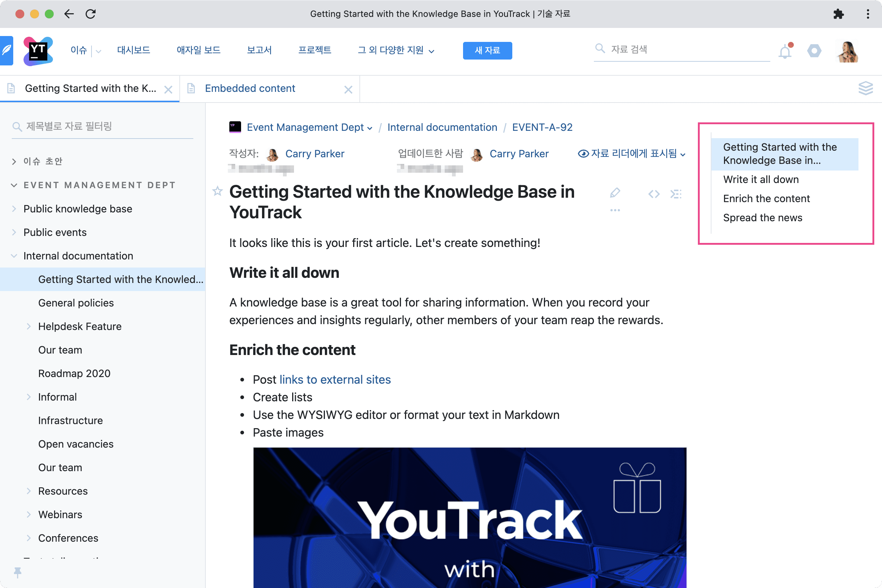Open 프로젝트 menu
Viewport: 882px width, 588px height.
315,50
